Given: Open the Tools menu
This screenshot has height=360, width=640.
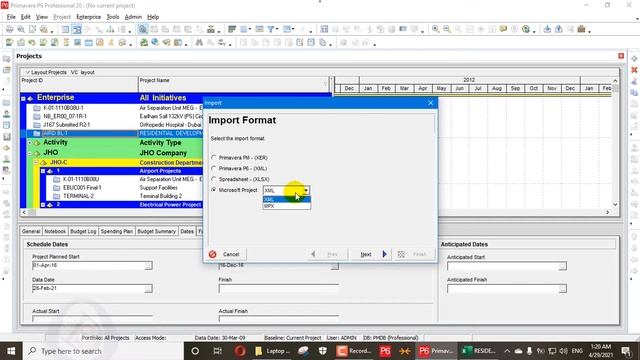Looking at the screenshot, I should [x=113, y=17].
